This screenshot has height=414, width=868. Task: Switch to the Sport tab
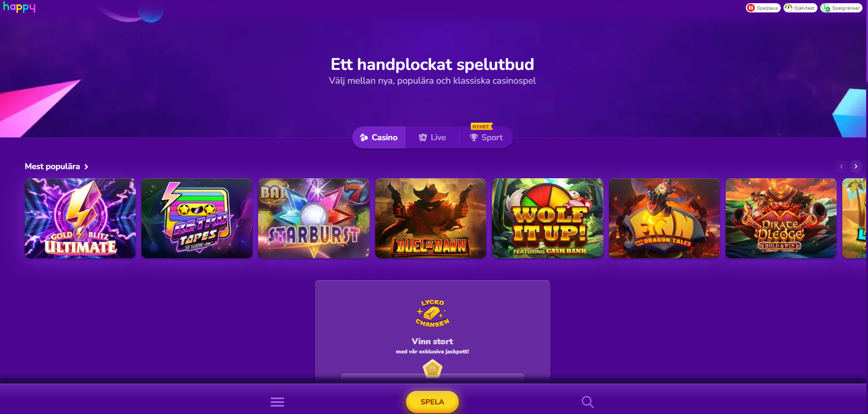pos(486,137)
